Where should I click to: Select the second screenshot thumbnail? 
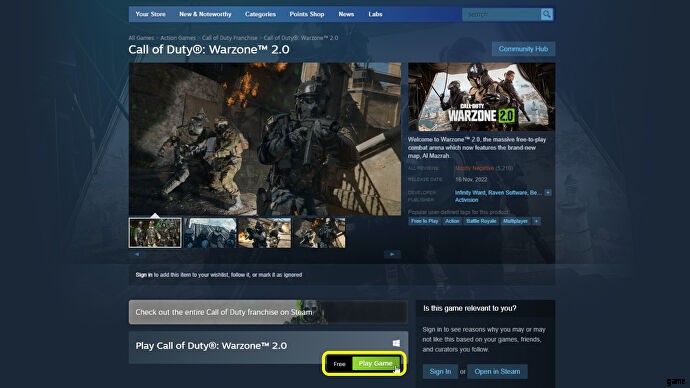210,233
